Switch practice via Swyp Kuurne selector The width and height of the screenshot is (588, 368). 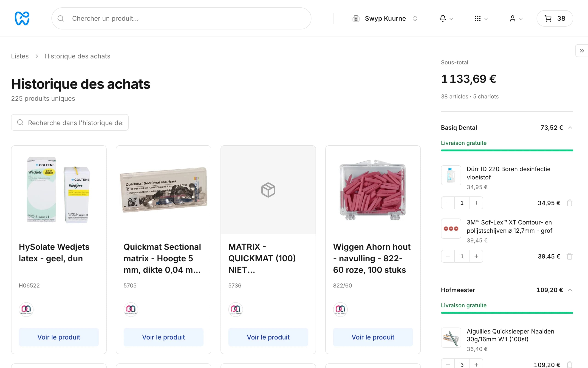point(385,18)
